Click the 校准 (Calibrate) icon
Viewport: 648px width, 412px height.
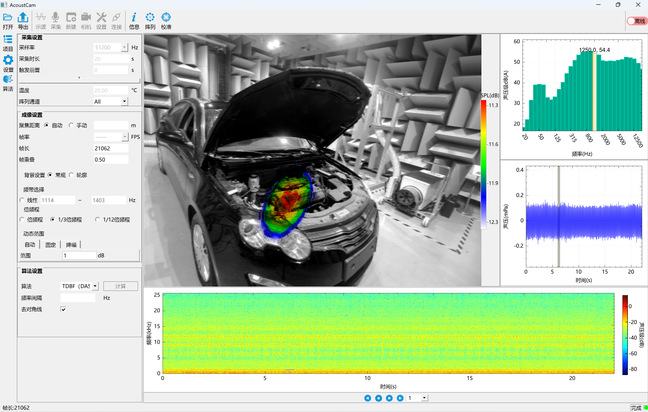166,18
